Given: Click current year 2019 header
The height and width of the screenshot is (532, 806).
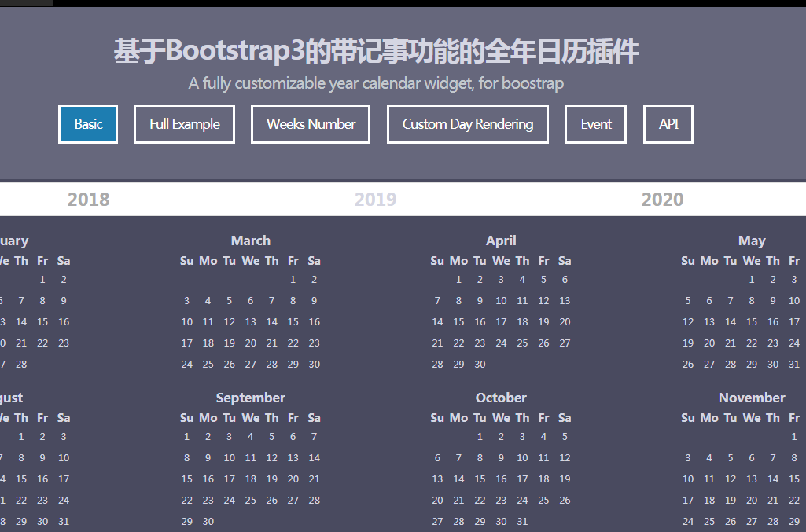Looking at the screenshot, I should [375, 200].
